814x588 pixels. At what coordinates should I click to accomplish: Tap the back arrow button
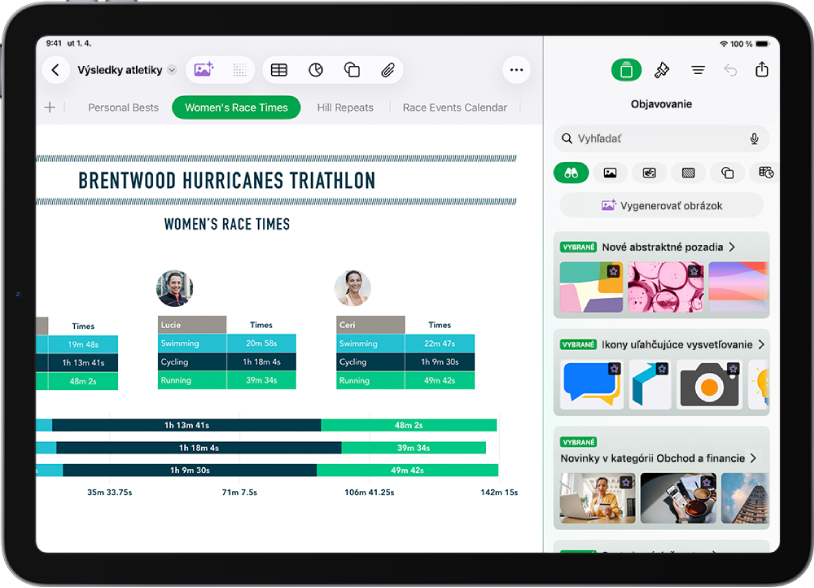point(56,70)
